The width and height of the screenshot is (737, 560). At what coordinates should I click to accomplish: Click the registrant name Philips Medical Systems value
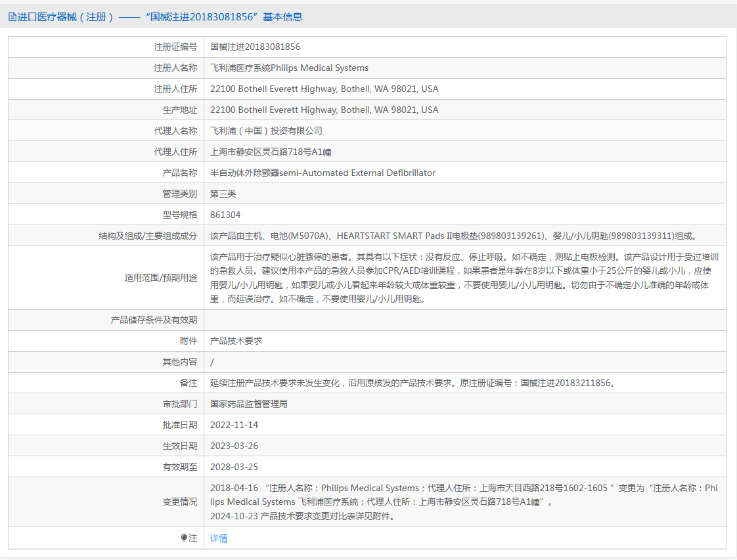pyautogui.click(x=289, y=68)
